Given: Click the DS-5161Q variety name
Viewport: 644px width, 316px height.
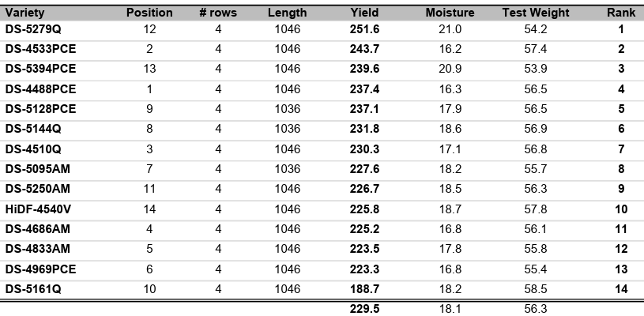Looking at the screenshot, I should point(33,289).
